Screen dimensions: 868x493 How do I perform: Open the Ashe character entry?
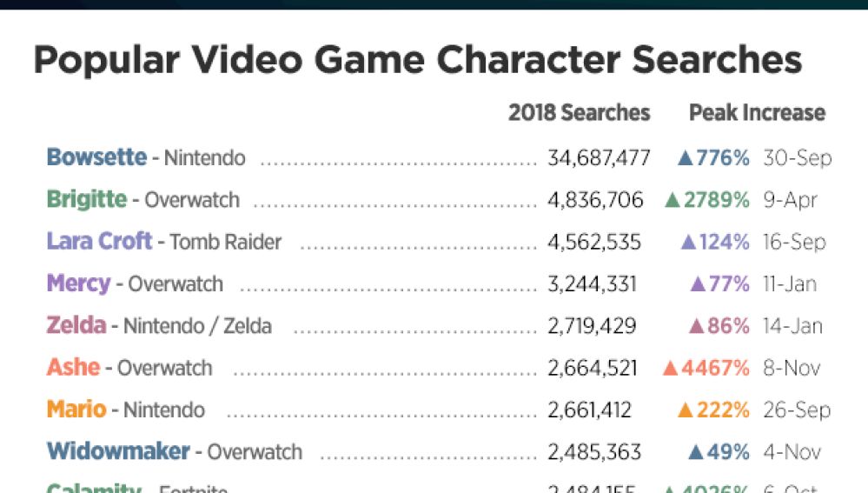[x=73, y=367]
